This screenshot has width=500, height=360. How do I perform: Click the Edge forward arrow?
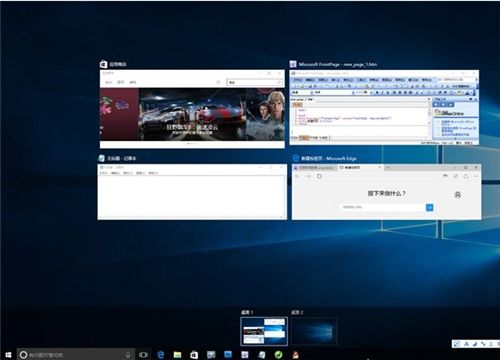(308, 176)
